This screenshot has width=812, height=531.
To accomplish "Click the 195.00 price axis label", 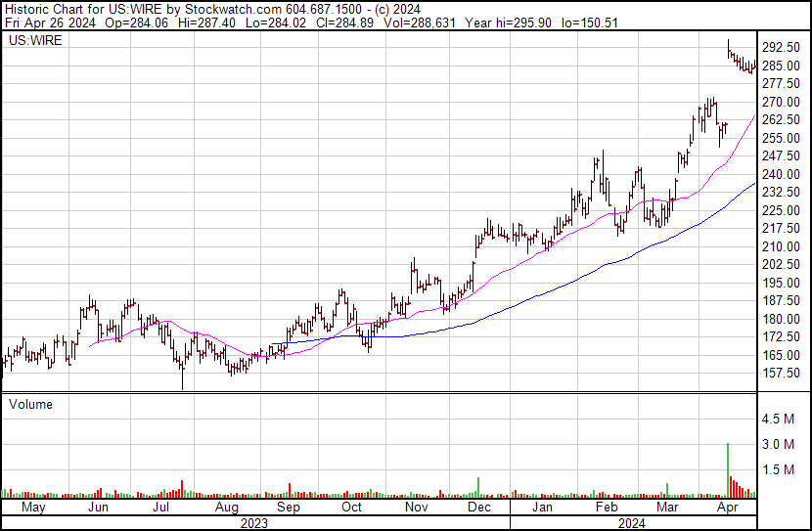I will click(x=781, y=283).
